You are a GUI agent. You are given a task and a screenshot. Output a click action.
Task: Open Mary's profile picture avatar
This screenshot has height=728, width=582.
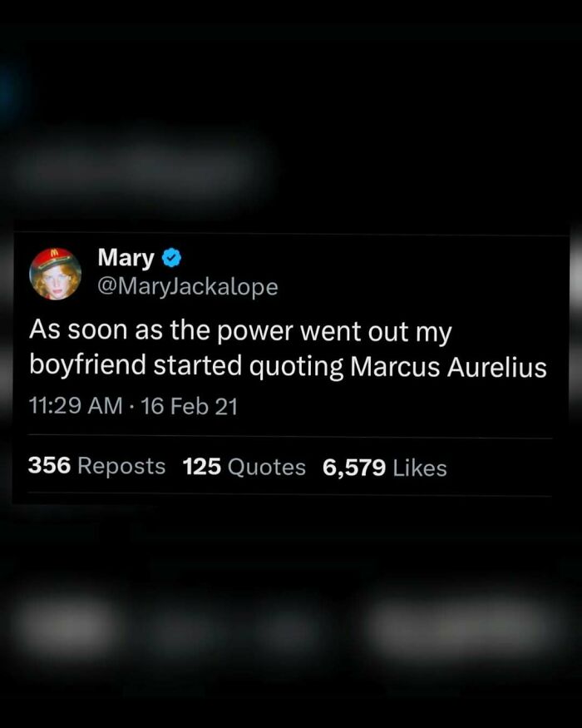pyautogui.click(x=56, y=274)
